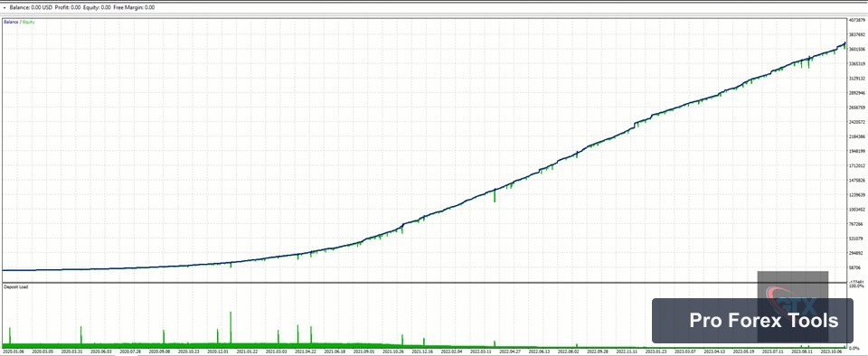Click the green Equity legend label
Screen dimensions: 868x356
28,22
